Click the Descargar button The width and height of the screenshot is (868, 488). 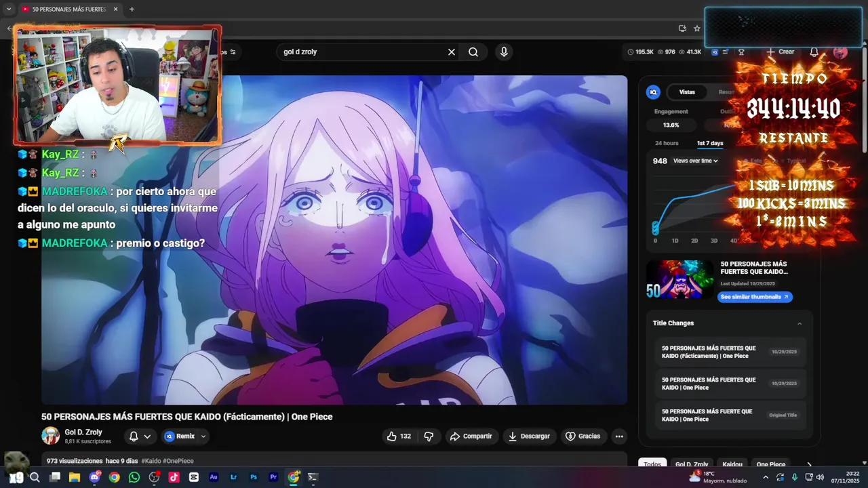click(x=530, y=436)
